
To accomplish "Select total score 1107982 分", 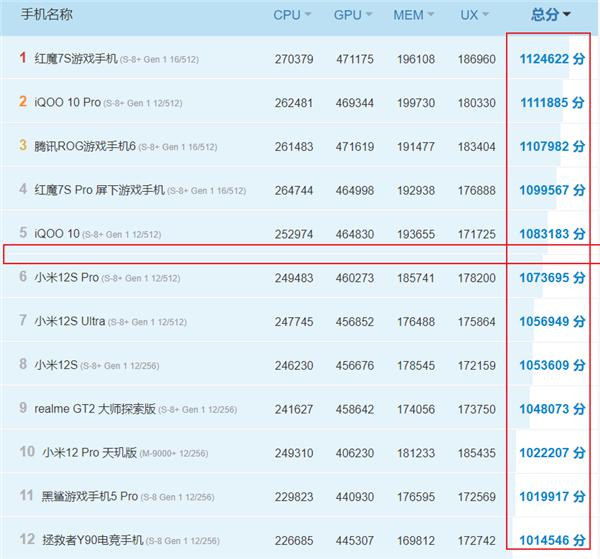I will [552, 146].
